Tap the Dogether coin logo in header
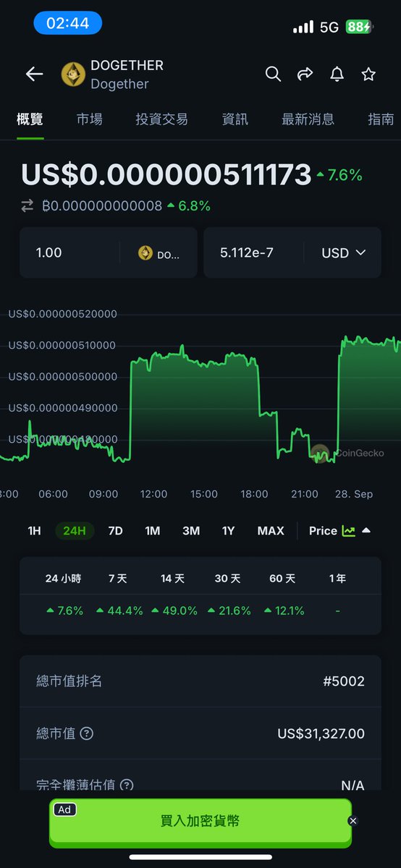401x868 pixels. 73,74
